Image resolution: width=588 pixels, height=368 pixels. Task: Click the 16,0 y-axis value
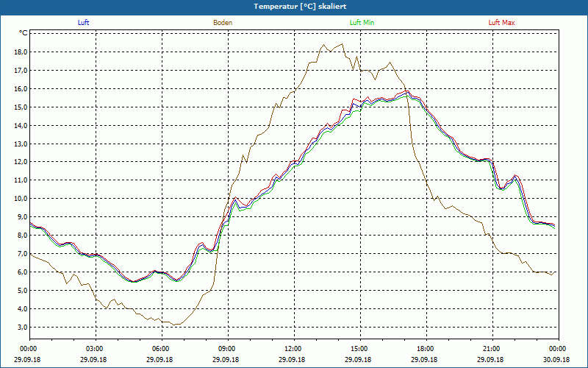21,88
